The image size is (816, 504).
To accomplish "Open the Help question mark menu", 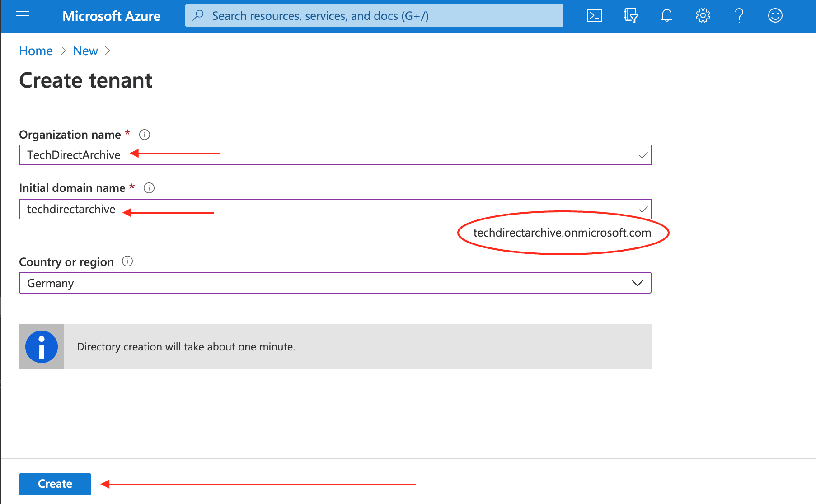I will point(739,16).
